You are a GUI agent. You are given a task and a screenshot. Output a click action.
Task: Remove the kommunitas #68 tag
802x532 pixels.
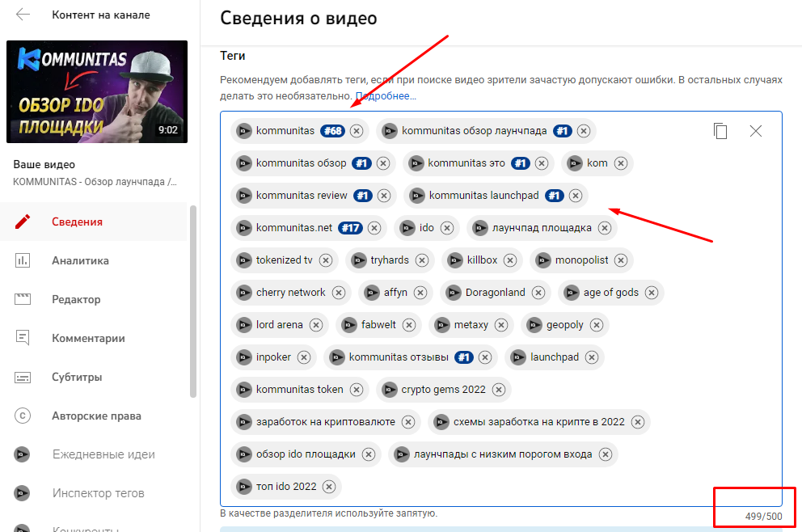tap(357, 131)
